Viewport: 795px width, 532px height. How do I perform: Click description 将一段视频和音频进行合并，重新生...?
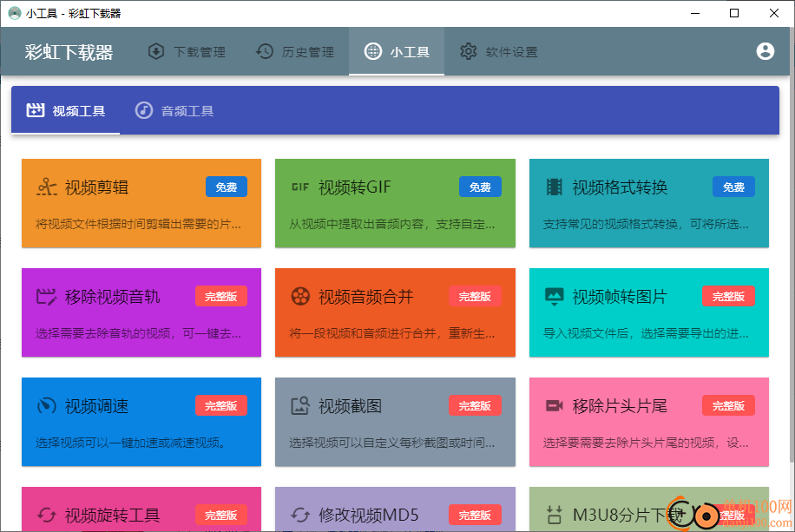coord(392,333)
